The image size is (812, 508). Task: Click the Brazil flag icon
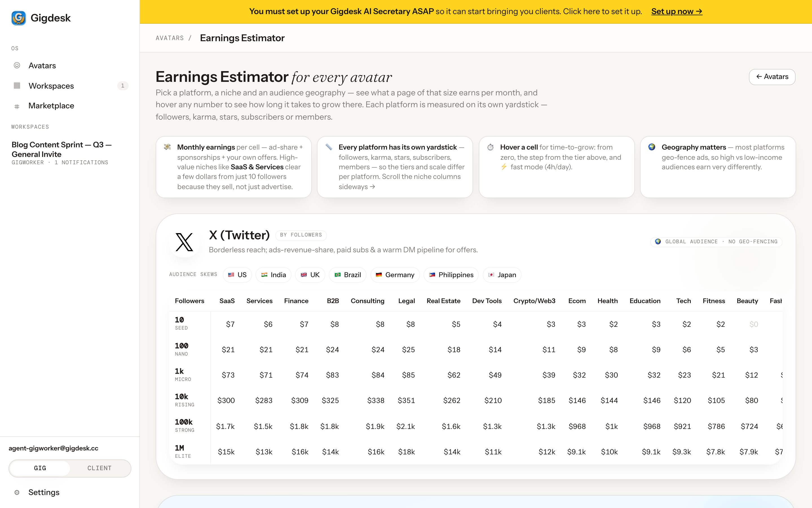pyautogui.click(x=337, y=275)
